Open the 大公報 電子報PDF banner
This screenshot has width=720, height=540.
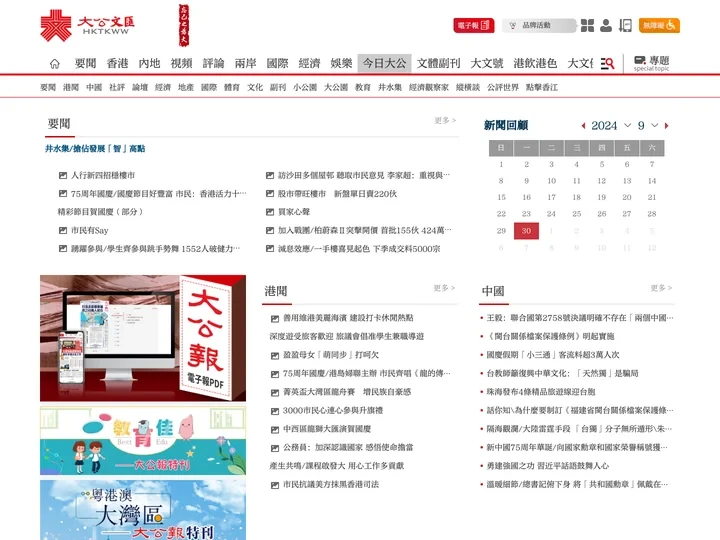[x=143, y=338]
